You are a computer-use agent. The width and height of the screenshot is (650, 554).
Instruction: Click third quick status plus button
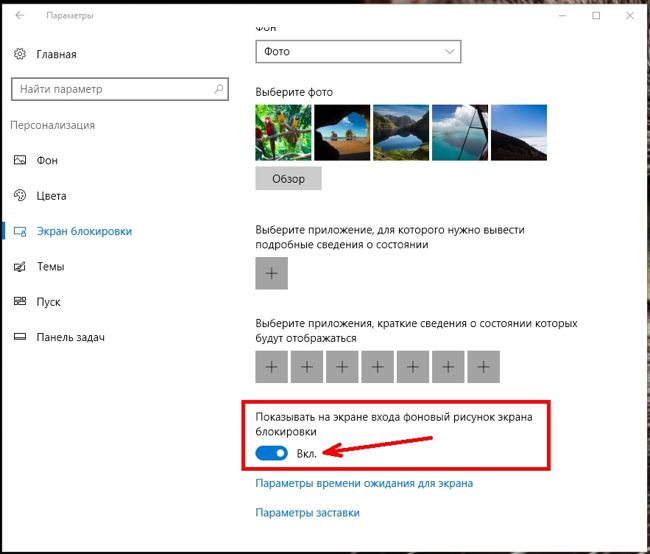pos(342,367)
